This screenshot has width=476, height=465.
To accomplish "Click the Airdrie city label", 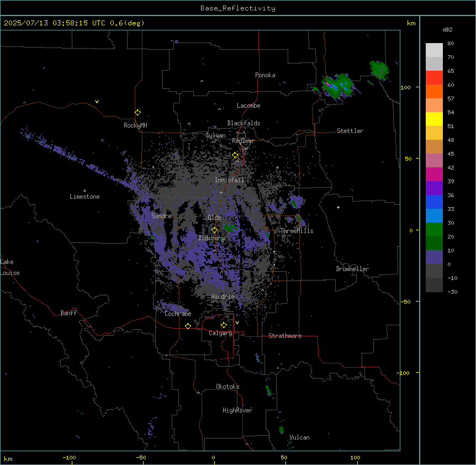I will tap(223, 297).
